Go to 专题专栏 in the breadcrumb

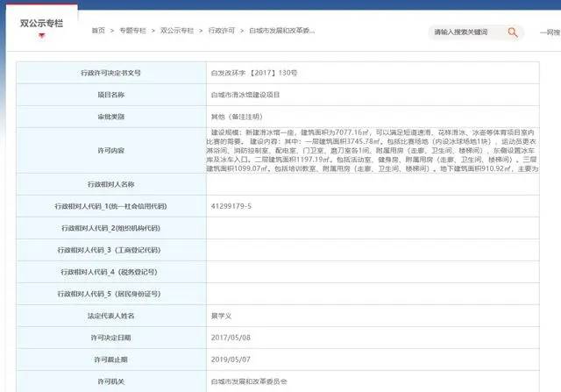(x=131, y=31)
